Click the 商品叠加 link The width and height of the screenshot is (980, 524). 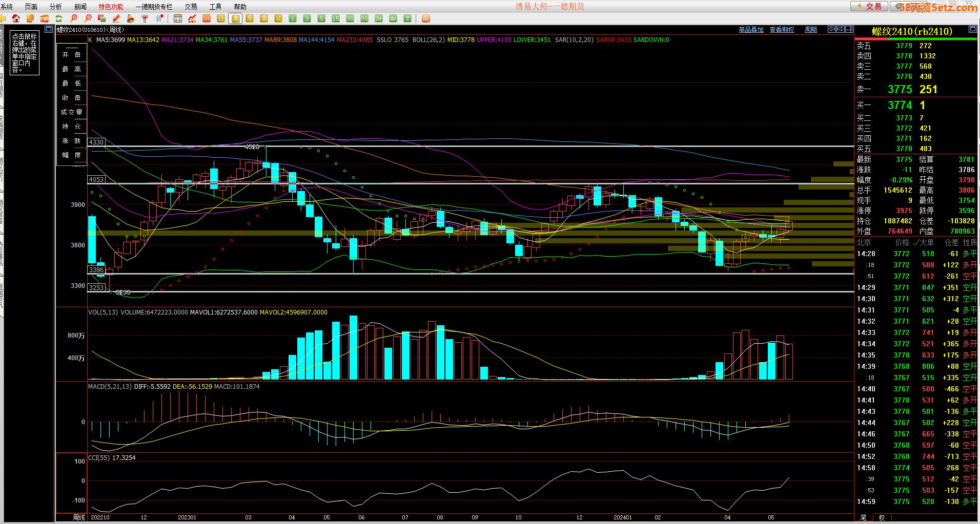coord(751,30)
